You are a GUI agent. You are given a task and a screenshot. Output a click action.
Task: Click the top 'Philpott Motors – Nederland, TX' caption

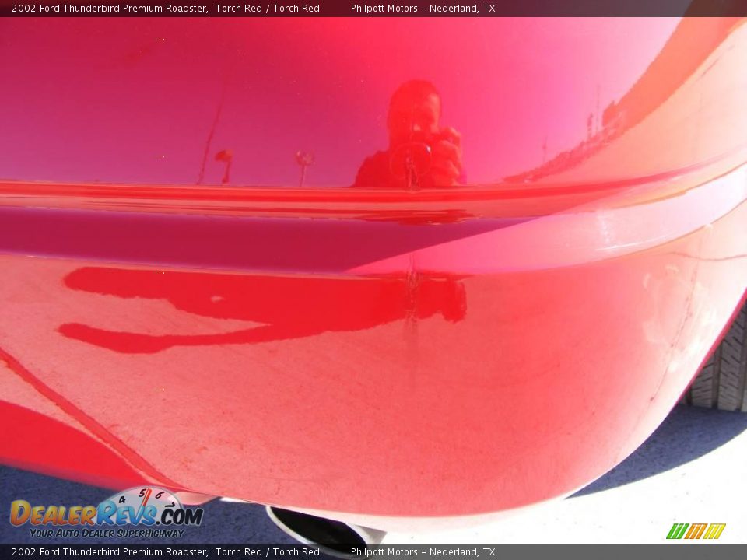coord(423,8)
